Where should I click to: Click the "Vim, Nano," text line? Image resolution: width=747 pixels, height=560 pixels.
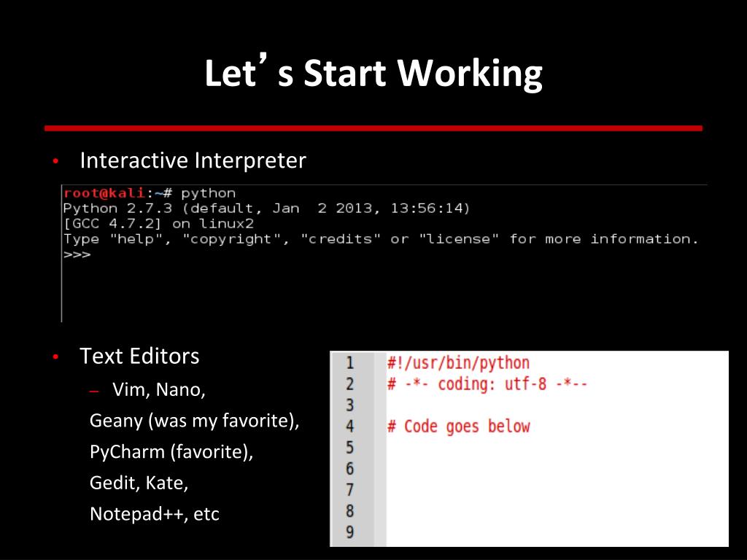pos(158,390)
